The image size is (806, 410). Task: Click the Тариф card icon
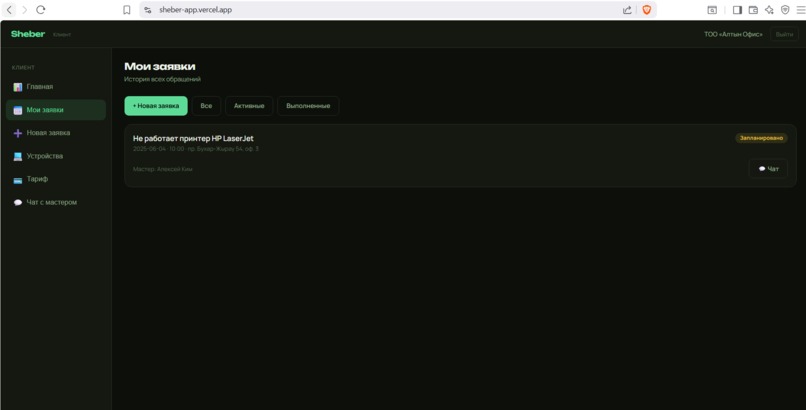pyautogui.click(x=17, y=179)
